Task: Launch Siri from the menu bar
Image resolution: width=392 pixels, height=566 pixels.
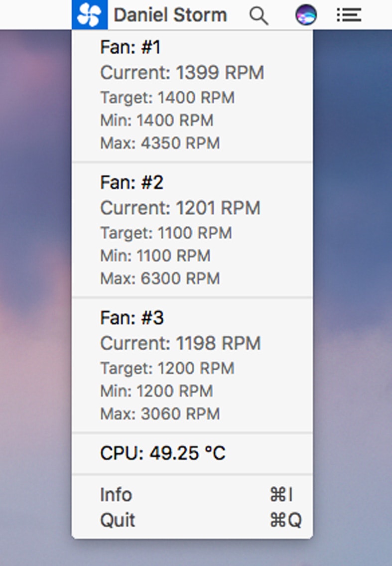Action: coord(306,15)
